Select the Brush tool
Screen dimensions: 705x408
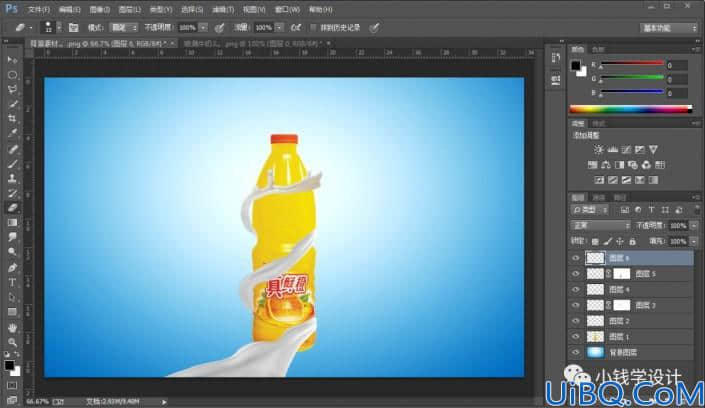click(x=12, y=164)
